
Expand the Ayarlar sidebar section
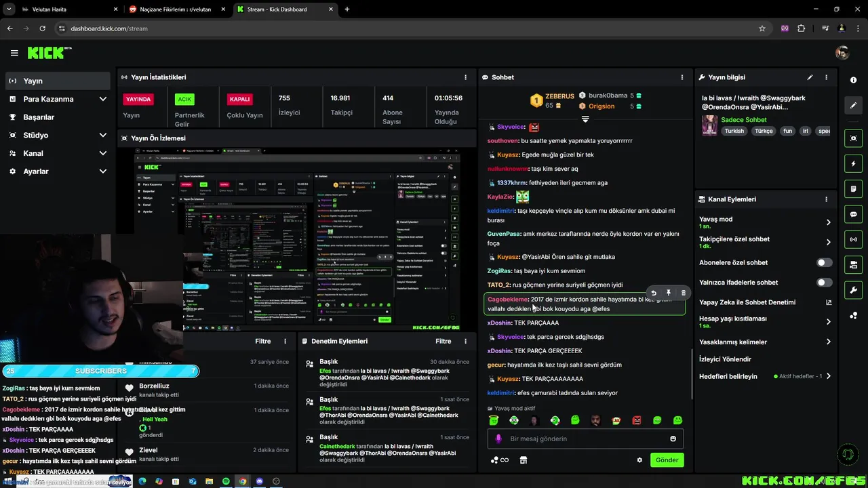pyautogui.click(x=103, y=171)
